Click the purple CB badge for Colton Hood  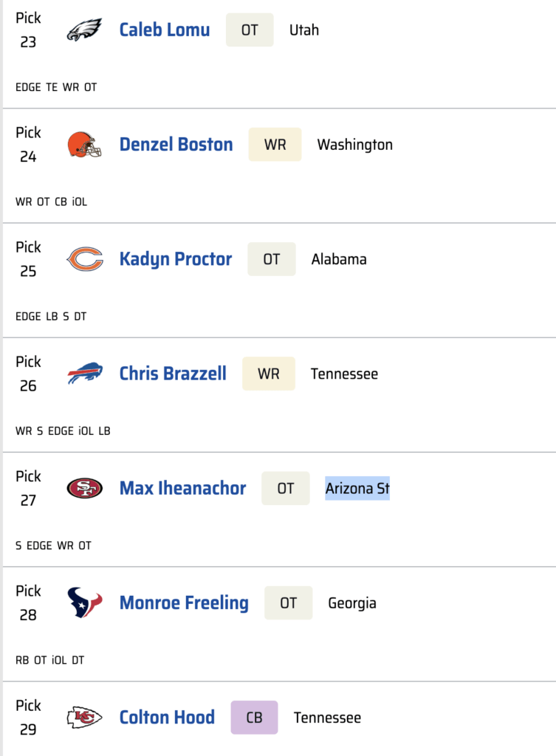tap(254, 717)
